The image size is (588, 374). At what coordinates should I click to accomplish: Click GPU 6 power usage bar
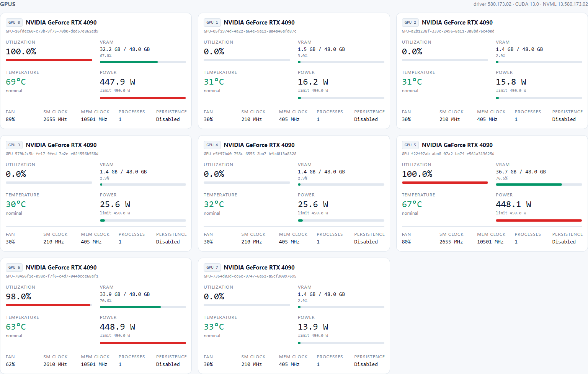tap(143, 343)
